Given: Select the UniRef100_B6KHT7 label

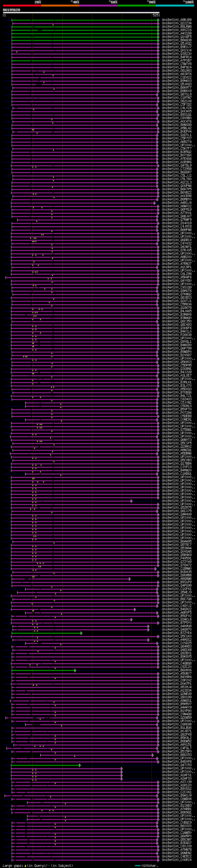Looking at the screenshot, I should (x=177, y=88).
